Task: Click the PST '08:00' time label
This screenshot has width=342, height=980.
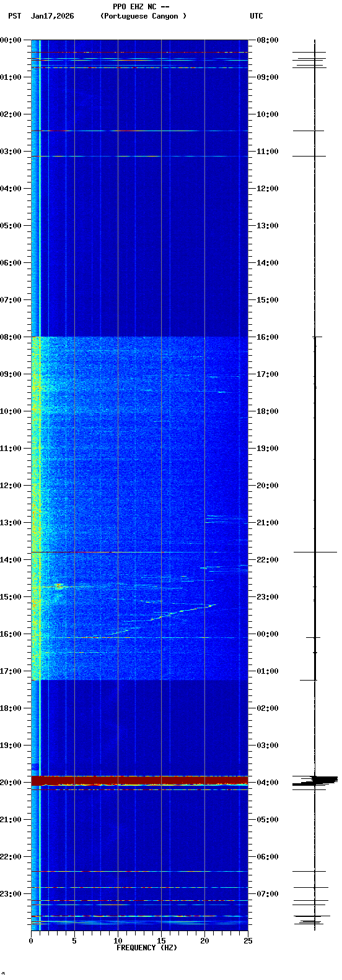Action: click(11, 337)
